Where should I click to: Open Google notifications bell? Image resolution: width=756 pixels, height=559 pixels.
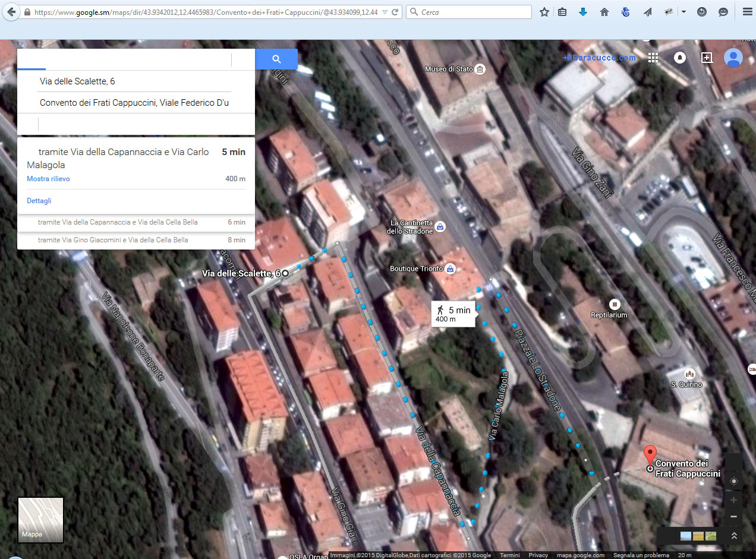tap(679, 58)
